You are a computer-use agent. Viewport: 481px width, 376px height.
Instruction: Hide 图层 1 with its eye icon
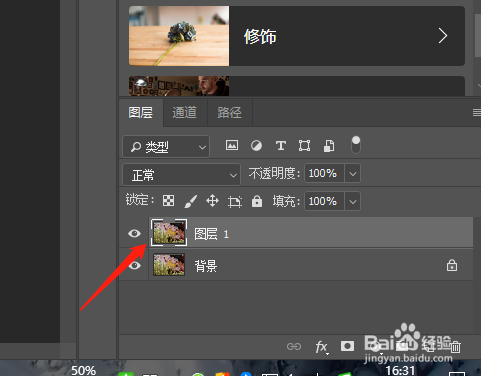(x=134, y=233)
